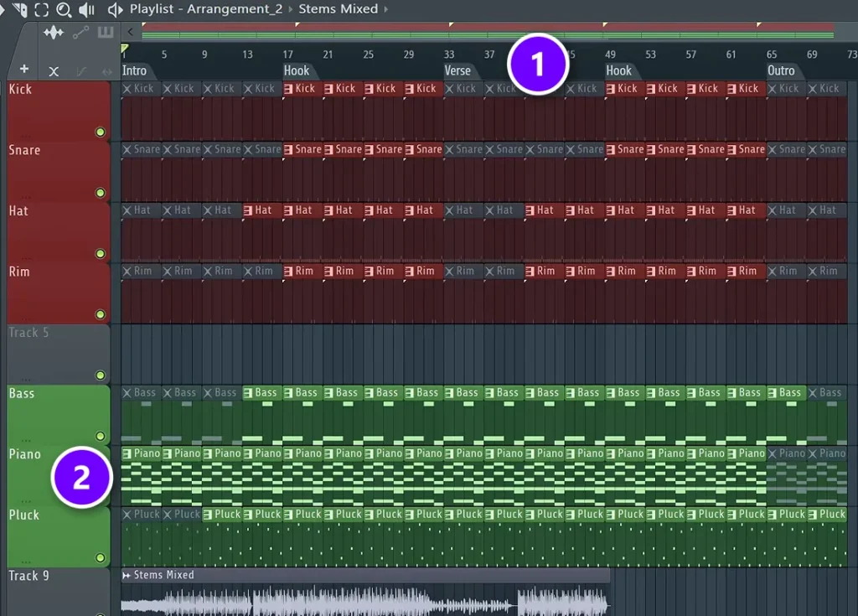This screenshot has width=858, height=616.
Task: Select the Slice tool in the playlist toolbar
Action: pos(20,9)
